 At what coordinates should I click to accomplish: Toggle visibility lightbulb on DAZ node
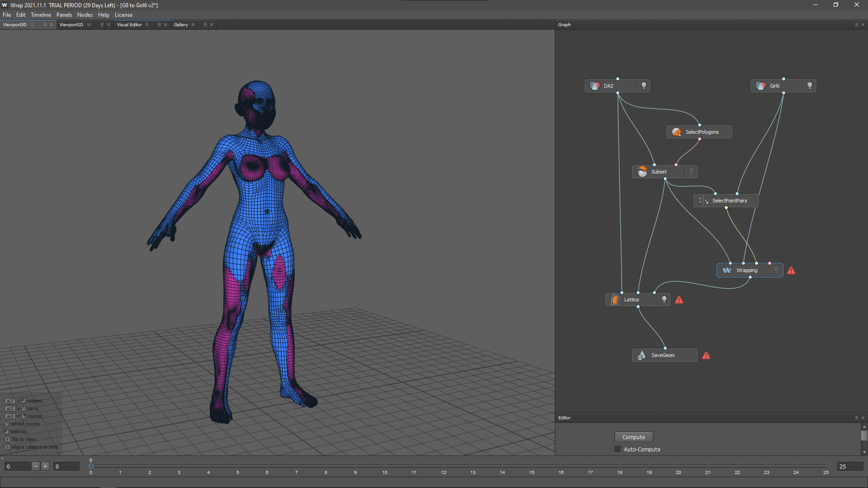[x=644, y=86]
